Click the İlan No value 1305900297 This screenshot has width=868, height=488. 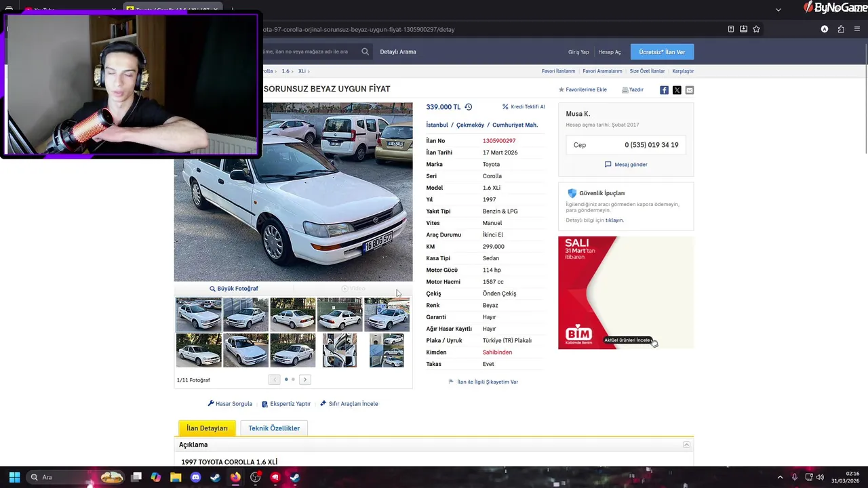499,141
